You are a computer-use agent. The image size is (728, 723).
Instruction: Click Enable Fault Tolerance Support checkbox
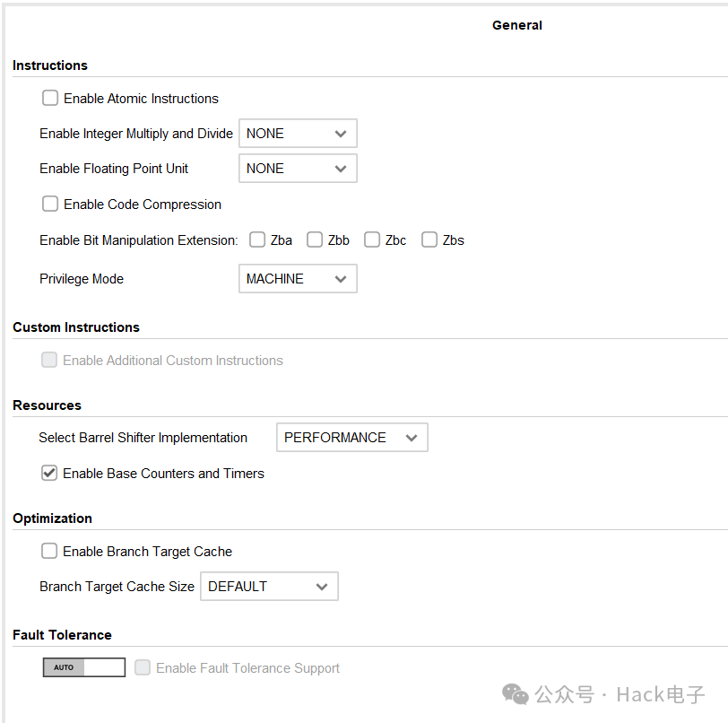click(x=143, y=667)
